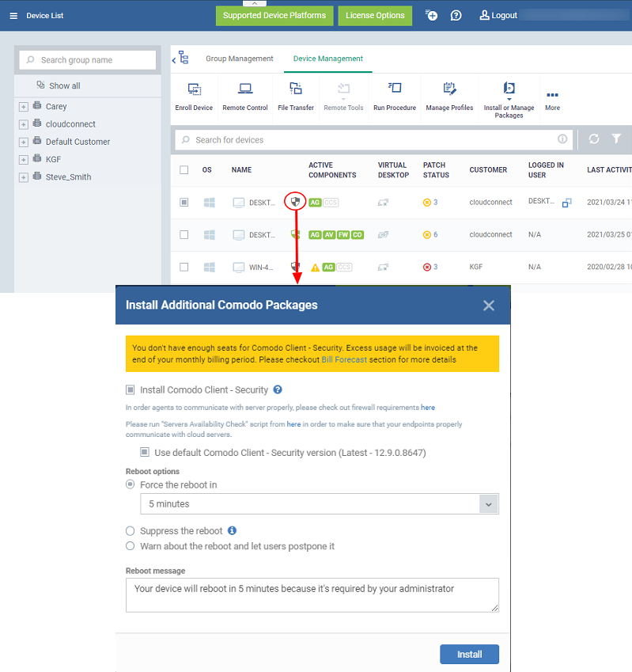Sort by CUSTOMER column header
Screen dimensions: 632x672
point(488,169)
